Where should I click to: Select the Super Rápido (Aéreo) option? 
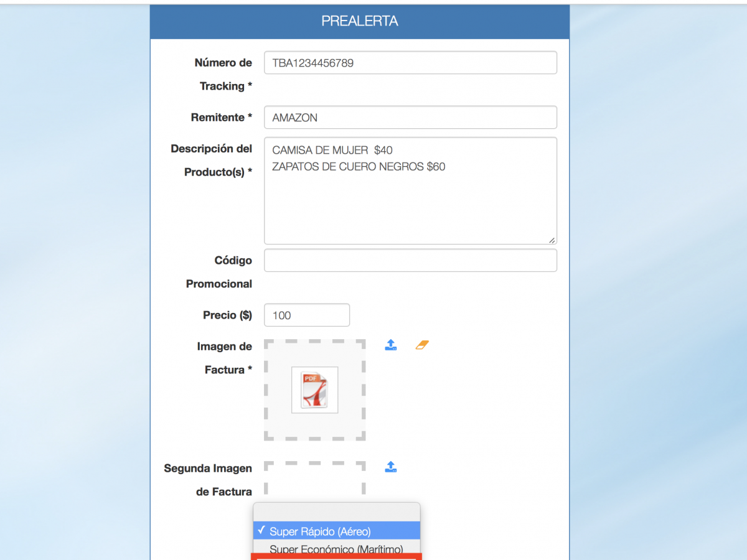(336, 531)
